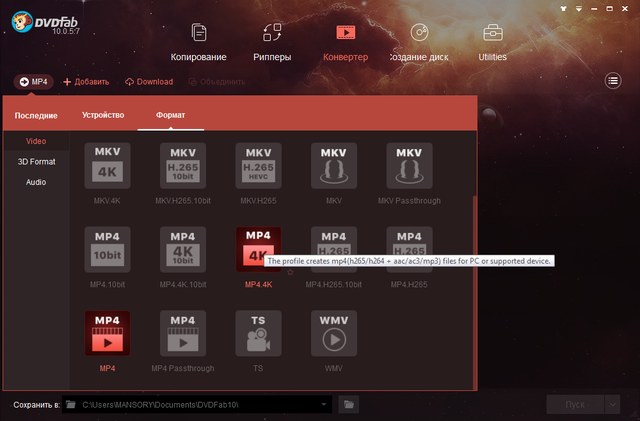Open the MP4 profile switcher button
The width and height of the screenshot is (640, 421).
(33, 82)
